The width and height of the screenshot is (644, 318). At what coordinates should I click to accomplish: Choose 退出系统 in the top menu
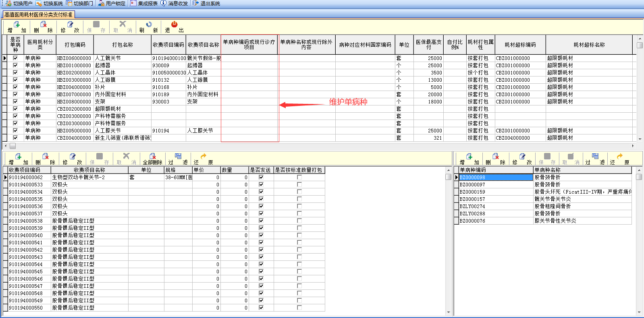(x=206, y=4)
